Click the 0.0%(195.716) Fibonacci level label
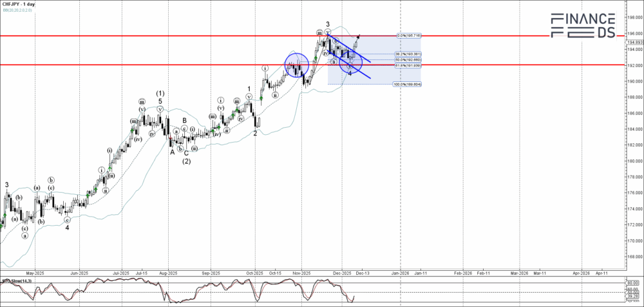Viewport: 644px width, 307px height. click(409, 36)
